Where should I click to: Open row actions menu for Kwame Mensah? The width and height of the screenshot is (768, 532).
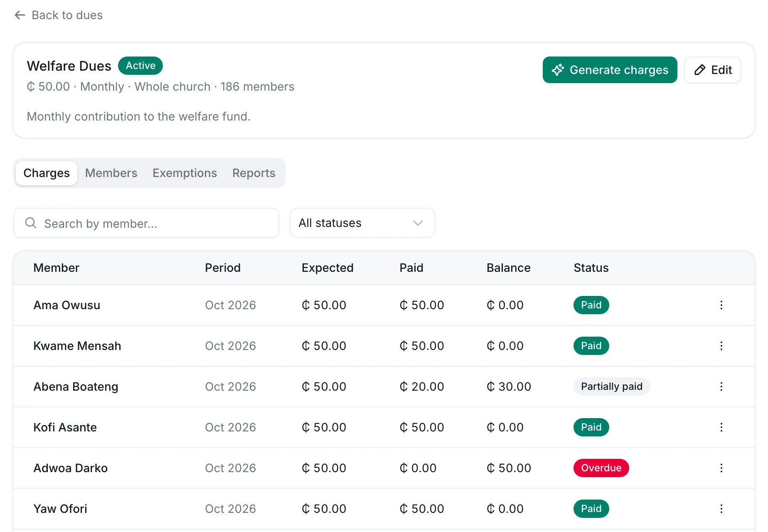[721, 346]
